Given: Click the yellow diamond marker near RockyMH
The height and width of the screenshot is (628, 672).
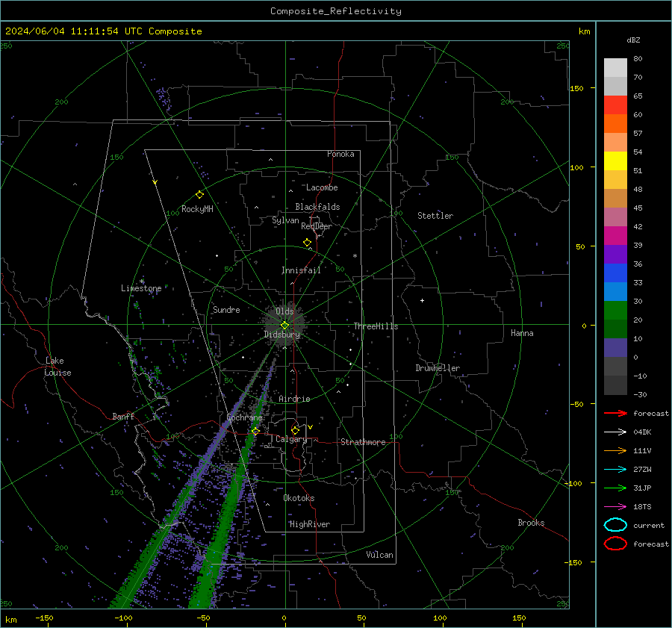Looking at the screenshot, I should coord(199,195).
